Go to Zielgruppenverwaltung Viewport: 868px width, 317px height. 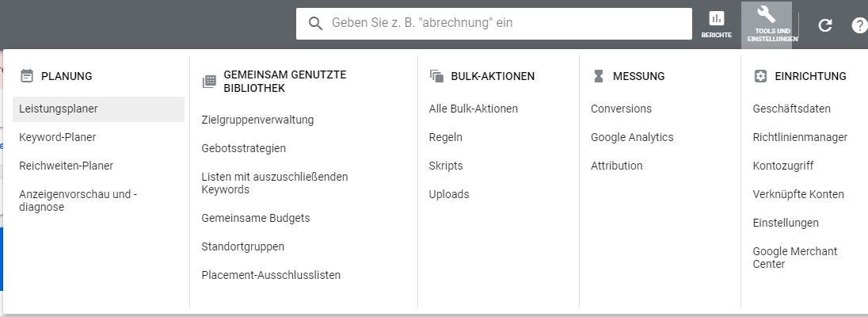coord(257,120)
